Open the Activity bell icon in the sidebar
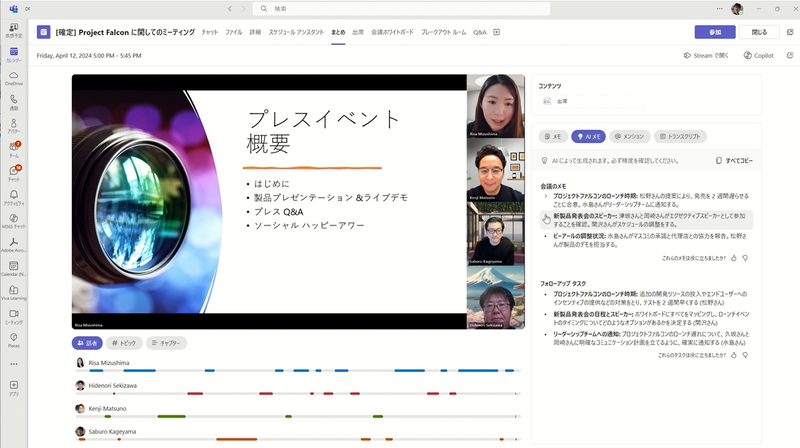800x448 pixels. pos(14,197)
